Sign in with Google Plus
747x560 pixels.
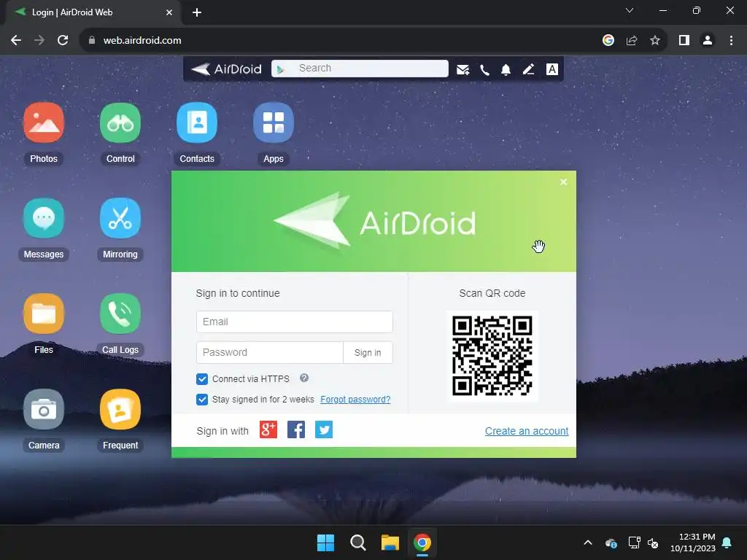pyautogui.click(x=268, y=429)
